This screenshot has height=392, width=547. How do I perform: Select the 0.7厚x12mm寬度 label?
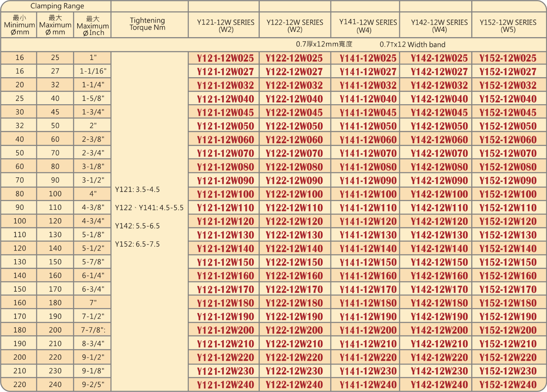click(x=324, y=44)
